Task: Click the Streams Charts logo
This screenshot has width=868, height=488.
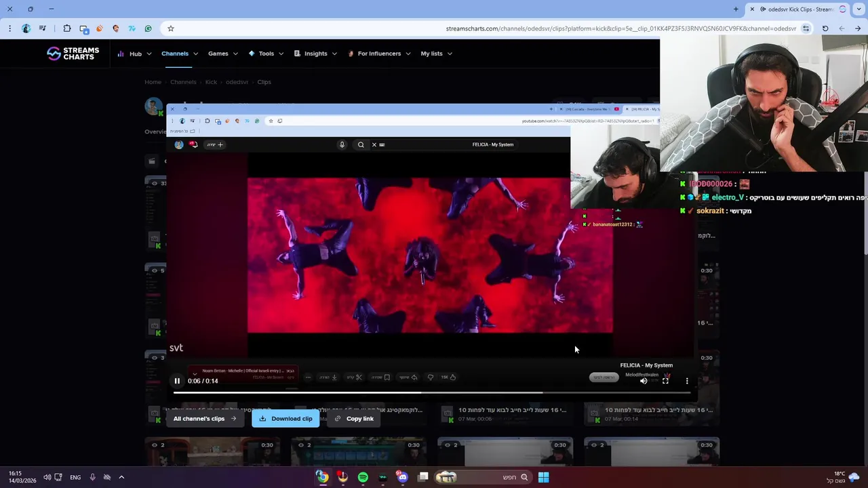Action: [73, 54]
